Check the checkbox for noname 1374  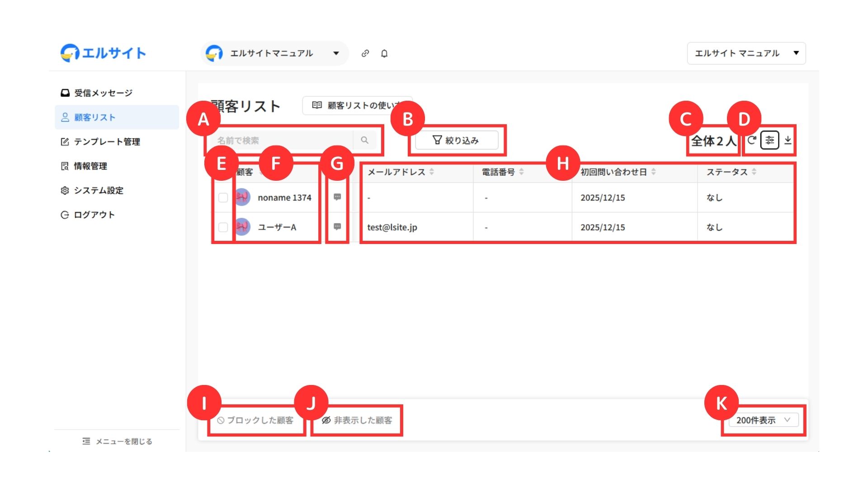(223, 197)
